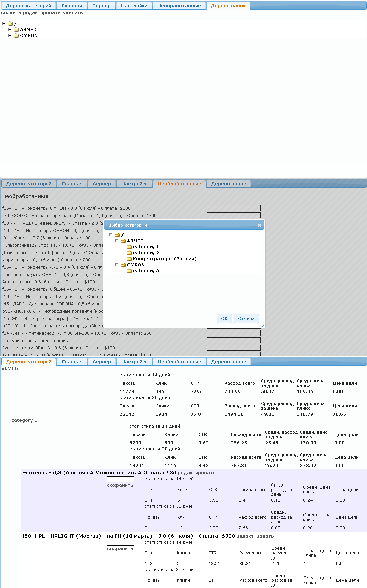Select ARMED label in Дерево папок tree

tap(28, 30)
